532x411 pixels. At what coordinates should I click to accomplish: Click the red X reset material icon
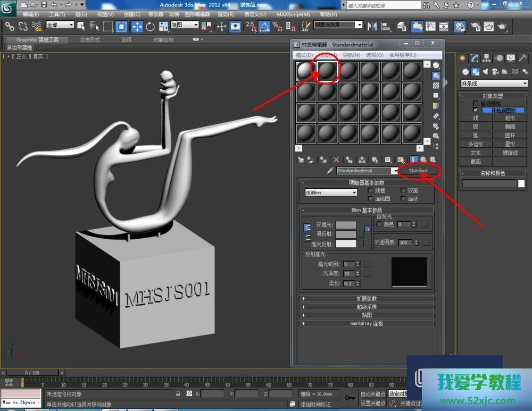pyautogui.click(x=336, y=160)
